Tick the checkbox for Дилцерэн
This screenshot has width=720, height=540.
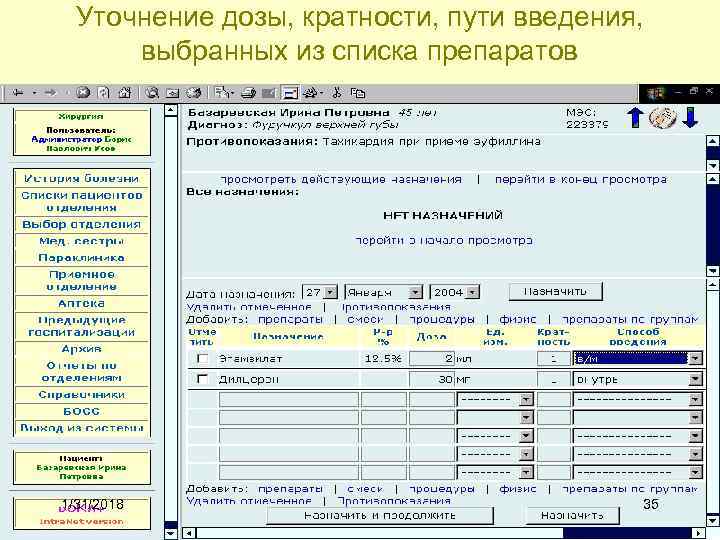[x=202, y=379]
